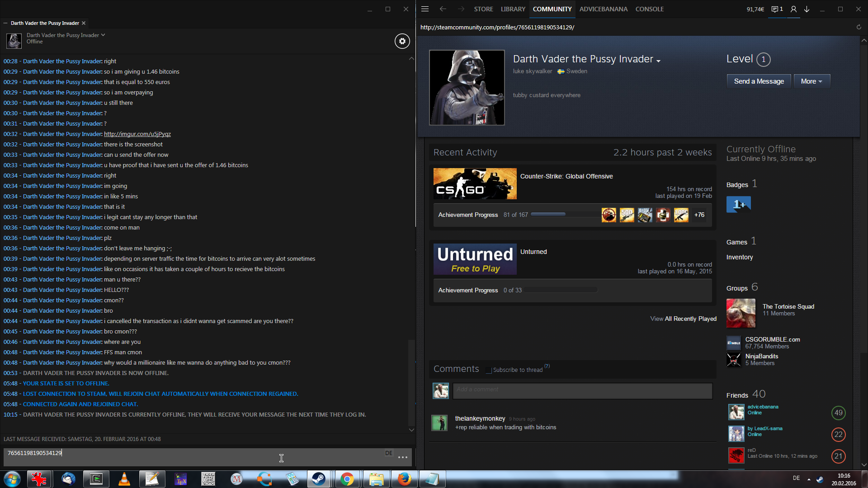This screenshot has height=488, width=868.
Task: Open Firefox from the taskbar
Action: [404, 479]
